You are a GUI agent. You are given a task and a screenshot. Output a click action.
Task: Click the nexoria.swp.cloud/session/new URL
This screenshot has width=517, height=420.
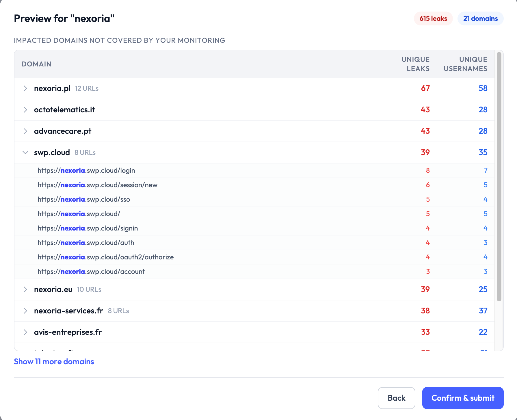(x=97, y=185)
